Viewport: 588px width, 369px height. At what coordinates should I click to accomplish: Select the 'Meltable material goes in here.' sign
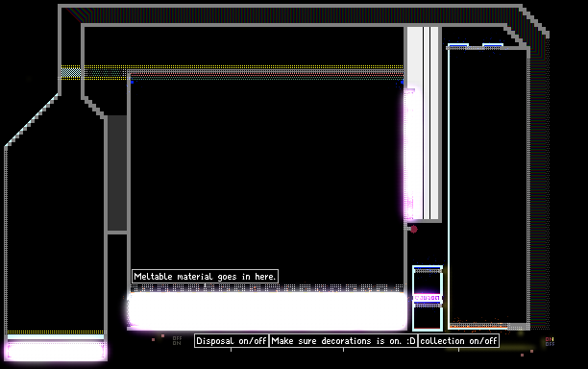tap(205, 277)
